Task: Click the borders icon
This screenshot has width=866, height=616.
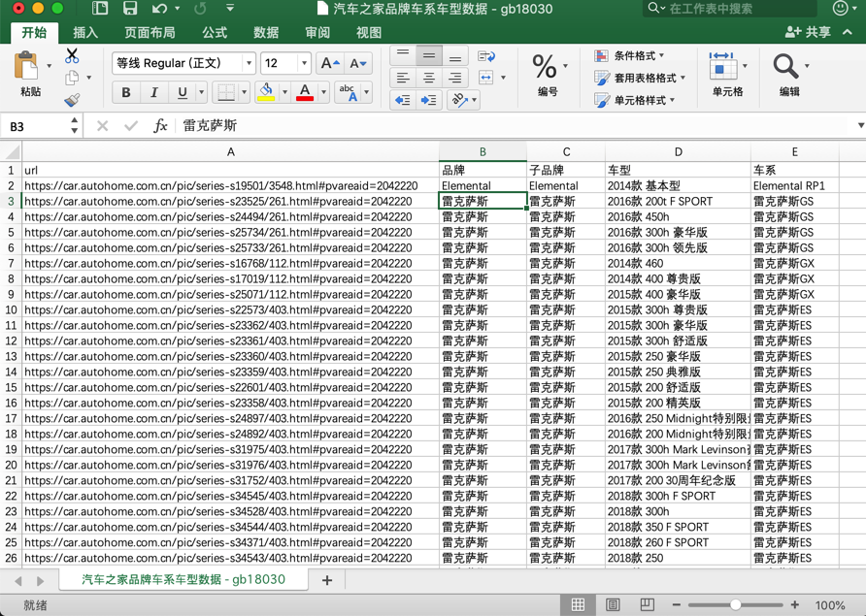Action: (226, 92)
